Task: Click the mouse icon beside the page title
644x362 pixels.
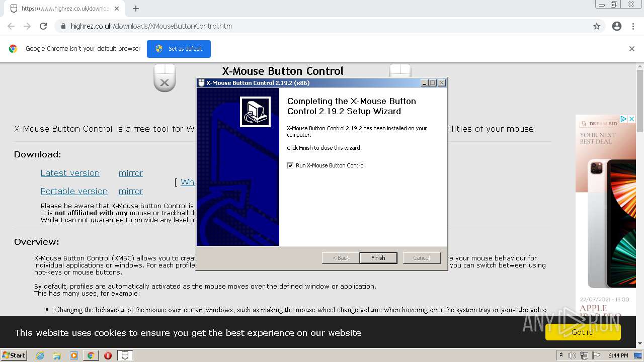Action: click(x=165, y=78)
